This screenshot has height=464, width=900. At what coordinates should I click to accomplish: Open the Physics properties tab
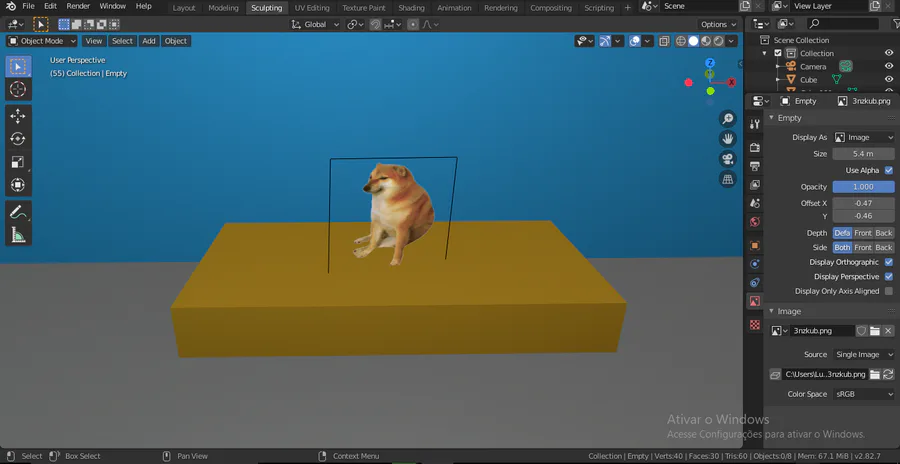pos(755,264)
